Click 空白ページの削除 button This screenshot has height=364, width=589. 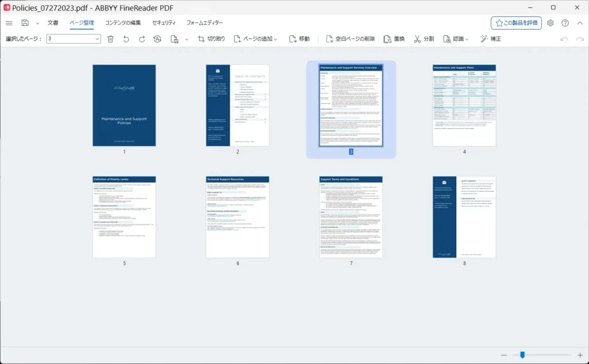coord(350,39)
